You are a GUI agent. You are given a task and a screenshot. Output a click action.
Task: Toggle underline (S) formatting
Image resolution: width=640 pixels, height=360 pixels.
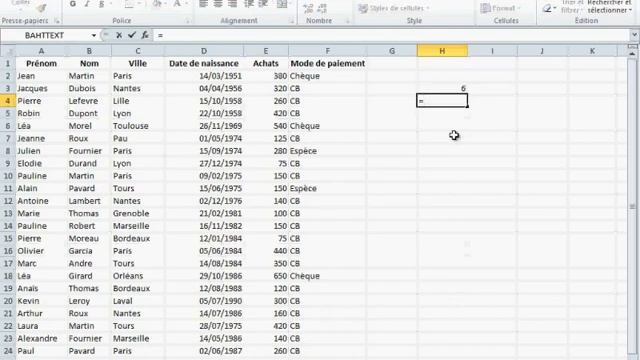click(101, 4)
